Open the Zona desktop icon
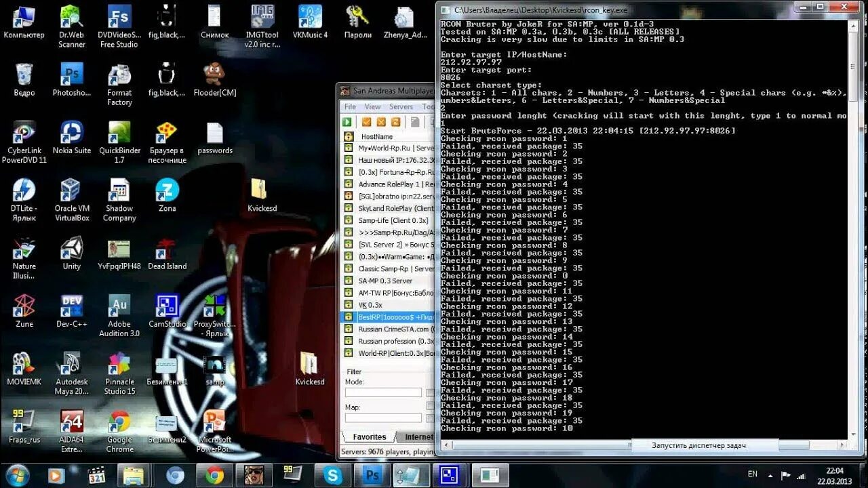The width and height of the screenshot is (868, 488). [167, 195]
